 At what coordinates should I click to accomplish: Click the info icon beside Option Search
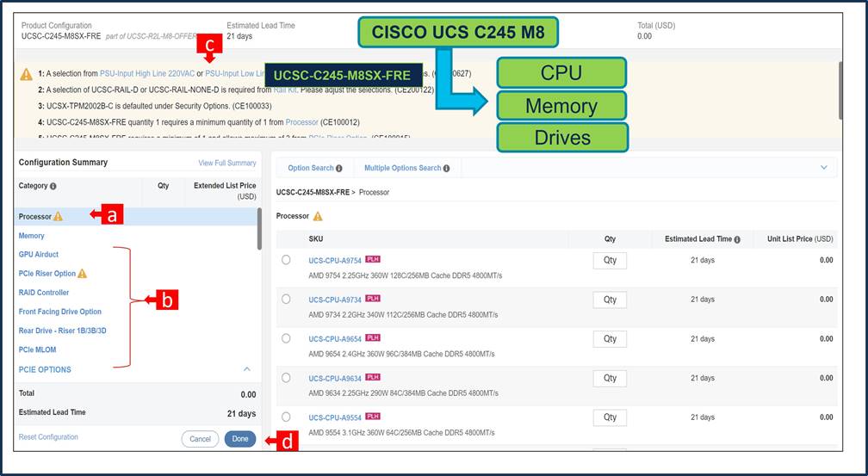coord(338,168)
